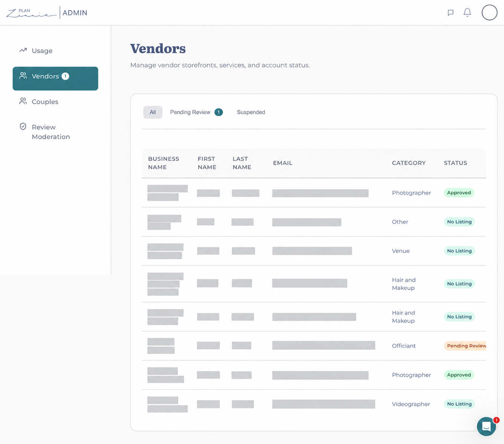Open the Couples section
Image resolution: width=504 pixels, height=444 pixels.
(45, 101)
